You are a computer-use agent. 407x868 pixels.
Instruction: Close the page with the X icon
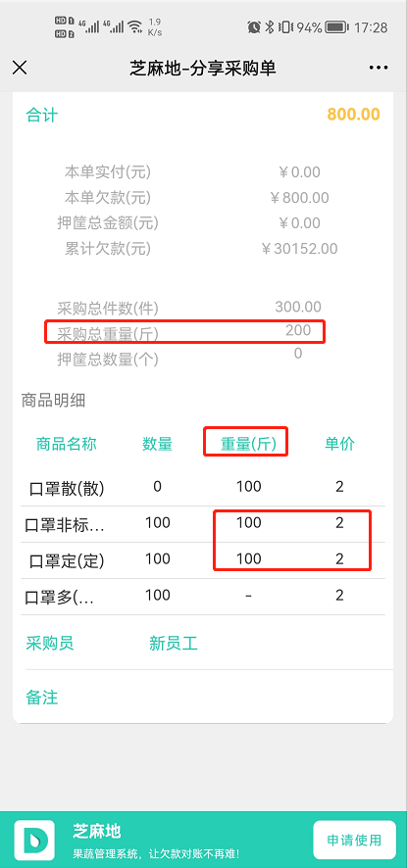20,69
